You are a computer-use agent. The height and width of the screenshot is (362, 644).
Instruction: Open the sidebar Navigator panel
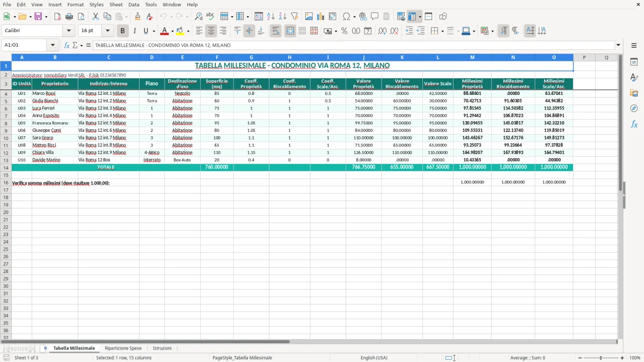(634, 108)
